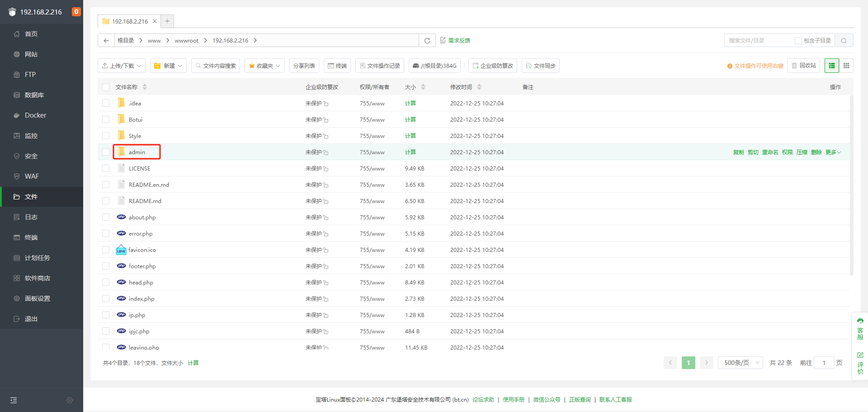Open the WAF sidebar section

[42, 176]
